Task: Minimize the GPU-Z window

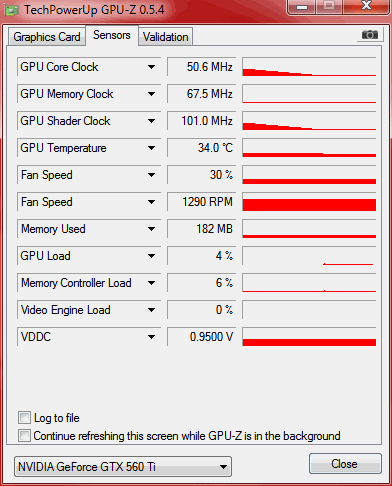Action: pyautogui.click(x=302, y=6)
